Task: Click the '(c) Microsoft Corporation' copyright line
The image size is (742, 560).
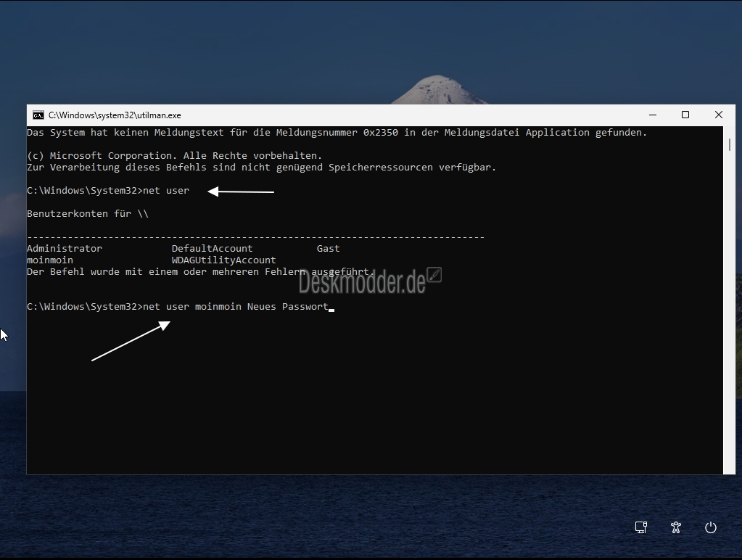Action: (x=175, y=156)
